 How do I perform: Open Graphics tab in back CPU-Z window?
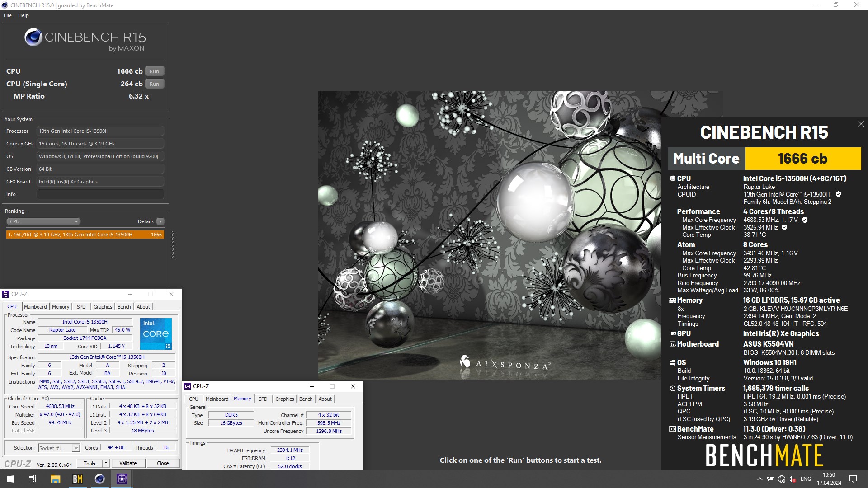pos(103,307)
